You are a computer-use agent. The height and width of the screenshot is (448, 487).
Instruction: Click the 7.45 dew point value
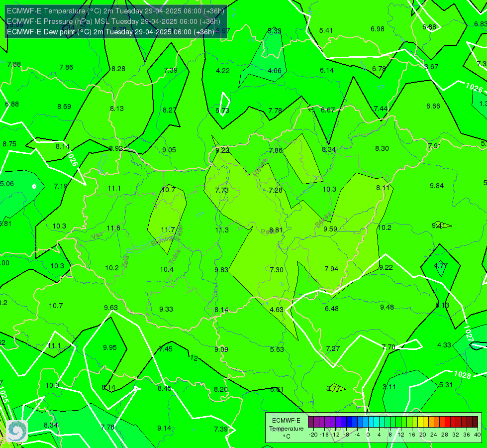[x=166, y=349]
